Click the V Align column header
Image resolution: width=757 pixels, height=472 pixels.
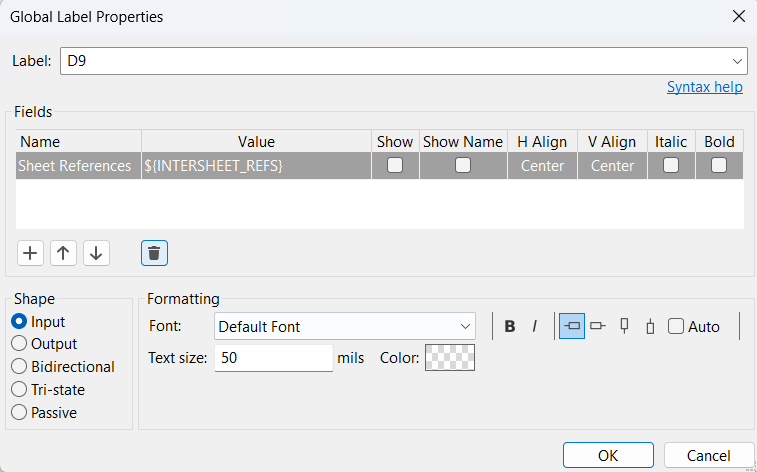tap(612, 141)
